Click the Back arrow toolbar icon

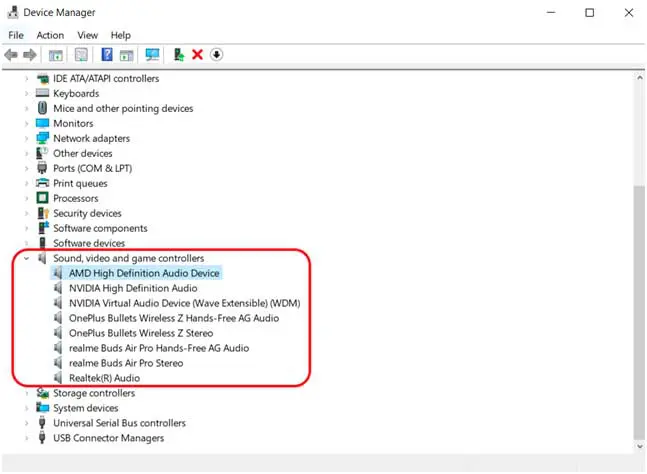point(11,54)
